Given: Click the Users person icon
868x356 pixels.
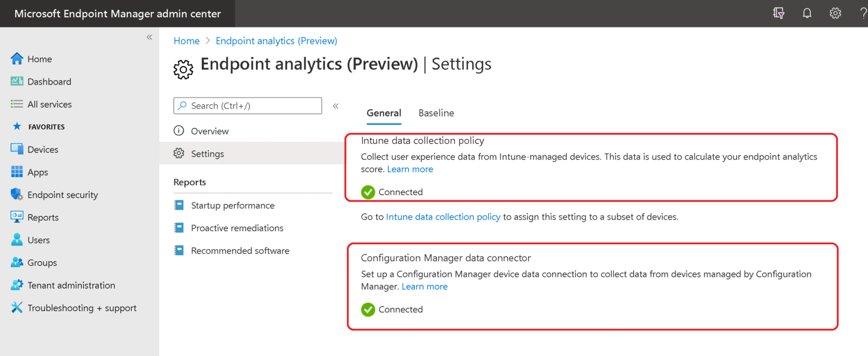Looking at the screenshot, I should coord(17,240).
